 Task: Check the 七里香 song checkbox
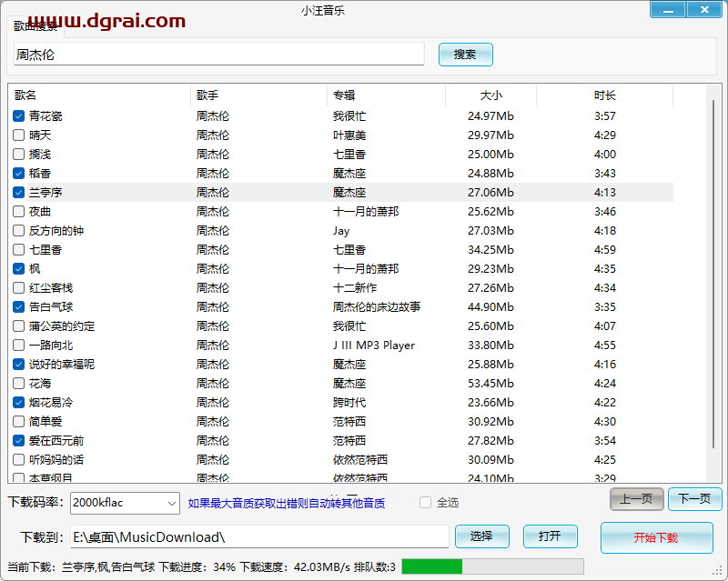click(18, 250)
